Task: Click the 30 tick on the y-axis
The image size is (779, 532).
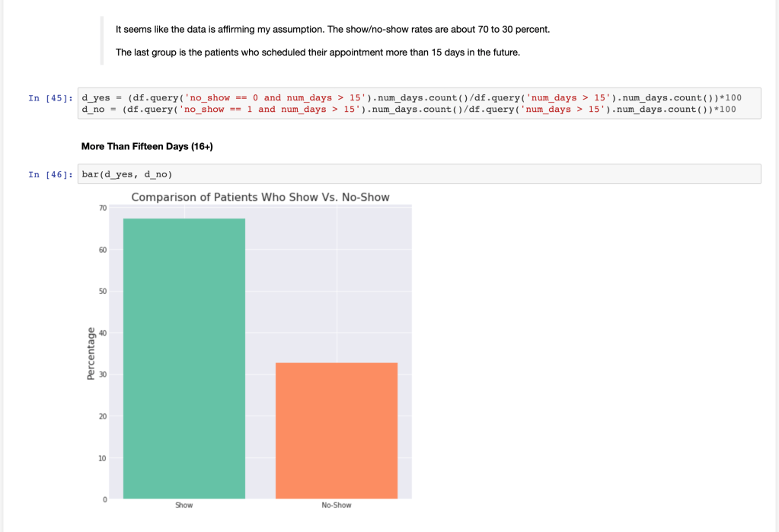Action: (x=103, y=374)
